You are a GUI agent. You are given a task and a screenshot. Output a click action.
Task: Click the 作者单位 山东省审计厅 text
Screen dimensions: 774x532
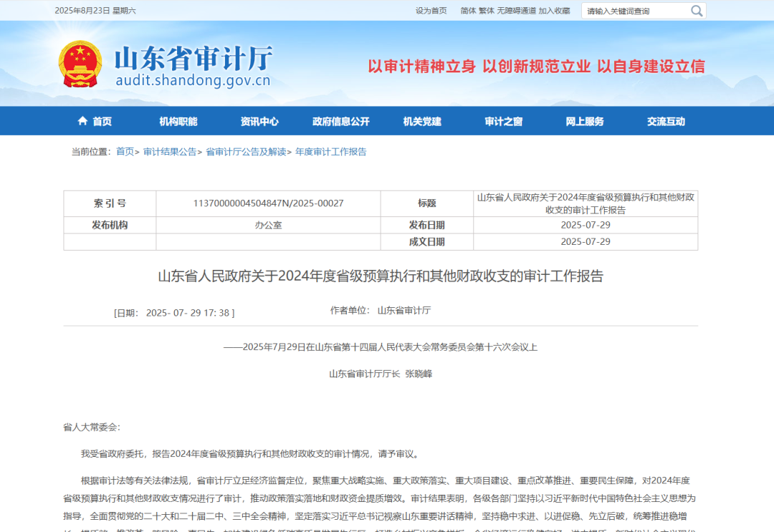pos(381,310)
